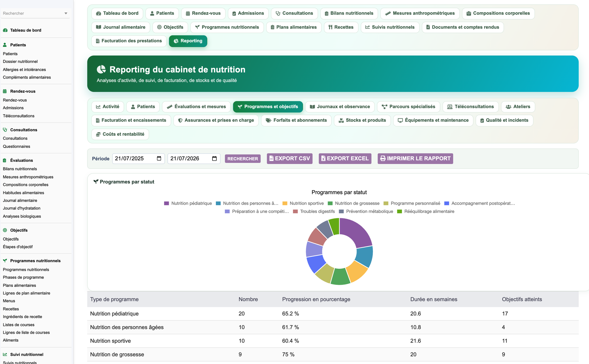The height and width of the screenshot is (364, 589).
Task: Click the calendar icon in end date field
Action: click(214, 158)
